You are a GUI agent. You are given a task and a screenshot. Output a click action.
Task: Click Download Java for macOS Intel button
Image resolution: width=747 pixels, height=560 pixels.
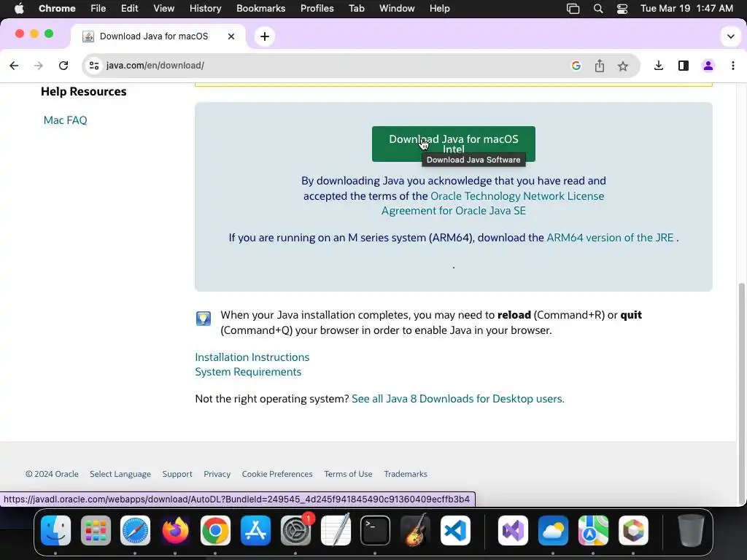coord(453,144)
